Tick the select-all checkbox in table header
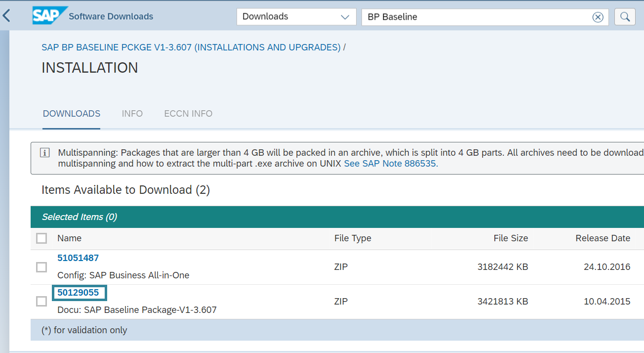 coord(42,239)
